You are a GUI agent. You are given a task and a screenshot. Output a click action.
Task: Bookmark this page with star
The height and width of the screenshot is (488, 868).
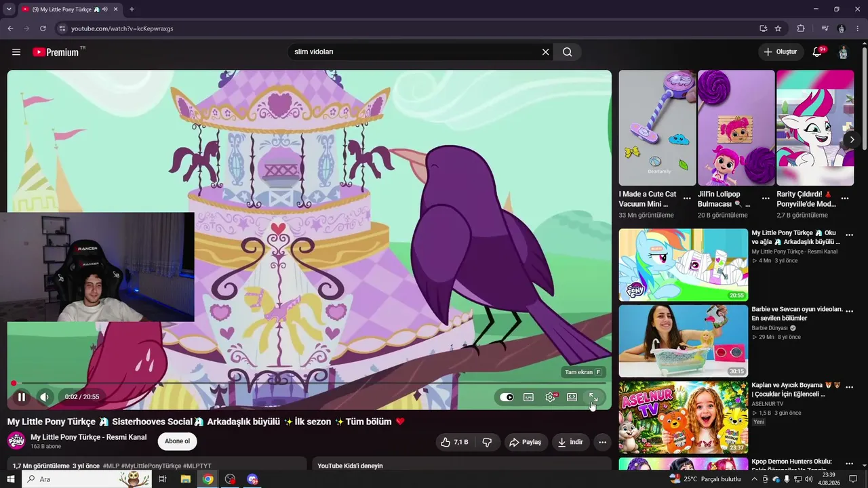[778, 28]
